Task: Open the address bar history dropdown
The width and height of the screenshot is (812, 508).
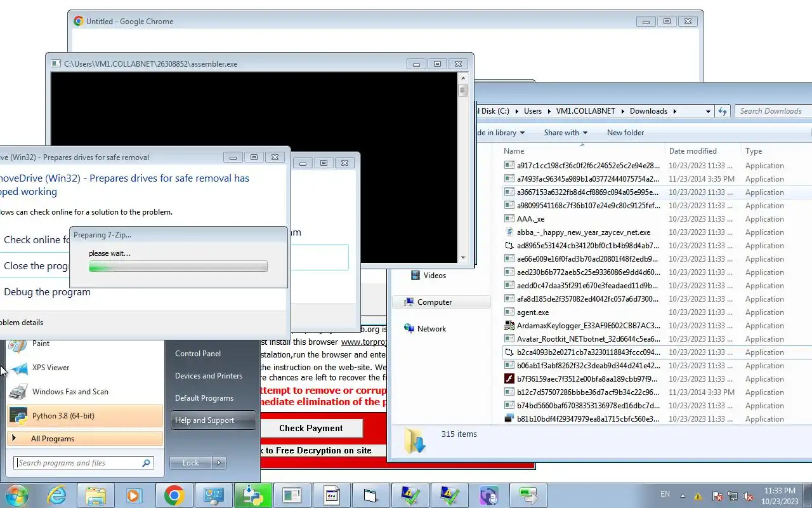Action: (x=708, y=111)
